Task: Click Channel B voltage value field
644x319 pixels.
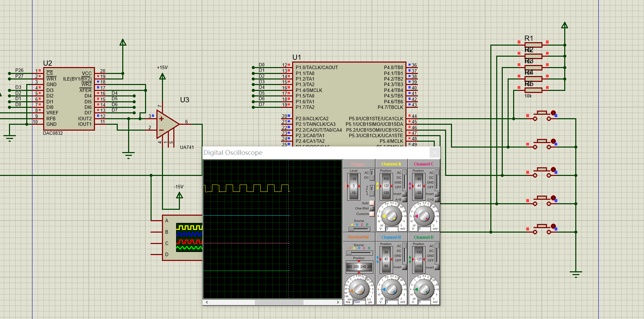Action: point(392,302)
